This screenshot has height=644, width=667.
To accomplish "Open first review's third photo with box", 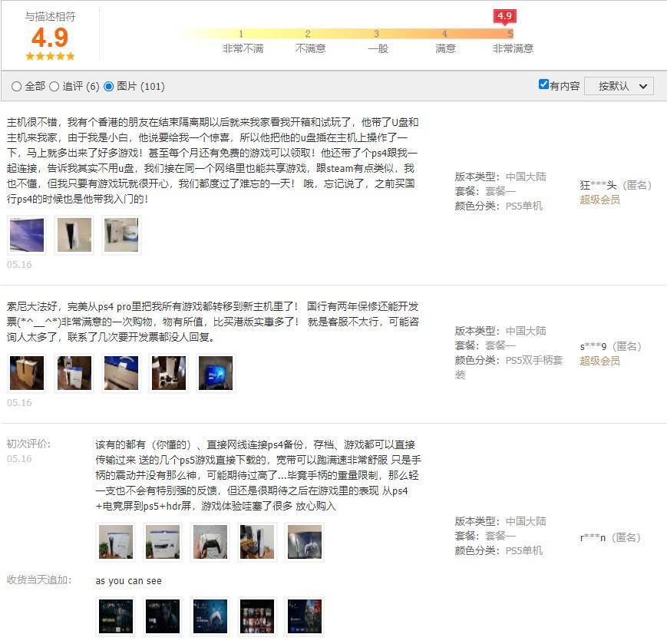I will point(121,235).
